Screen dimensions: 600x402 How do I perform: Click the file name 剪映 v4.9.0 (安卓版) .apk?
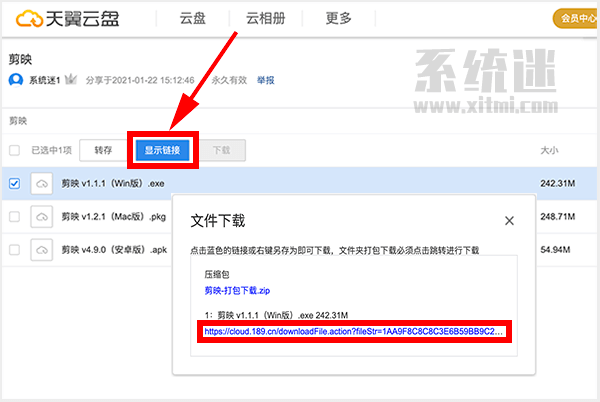click(x=114, y=250)
